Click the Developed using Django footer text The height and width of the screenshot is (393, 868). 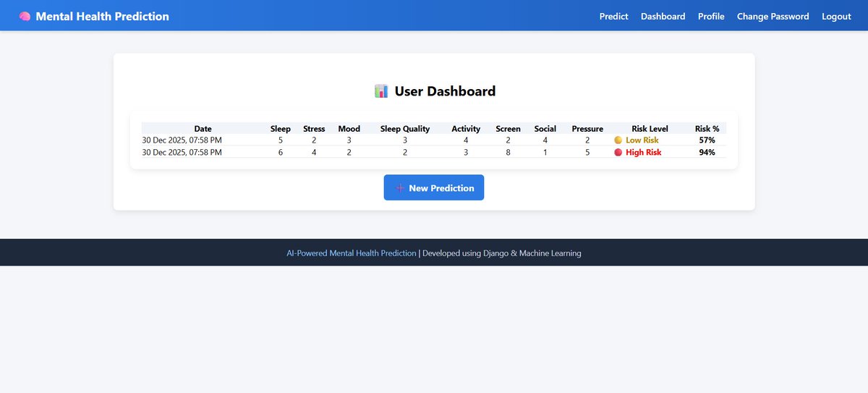(x=502, y=253)
